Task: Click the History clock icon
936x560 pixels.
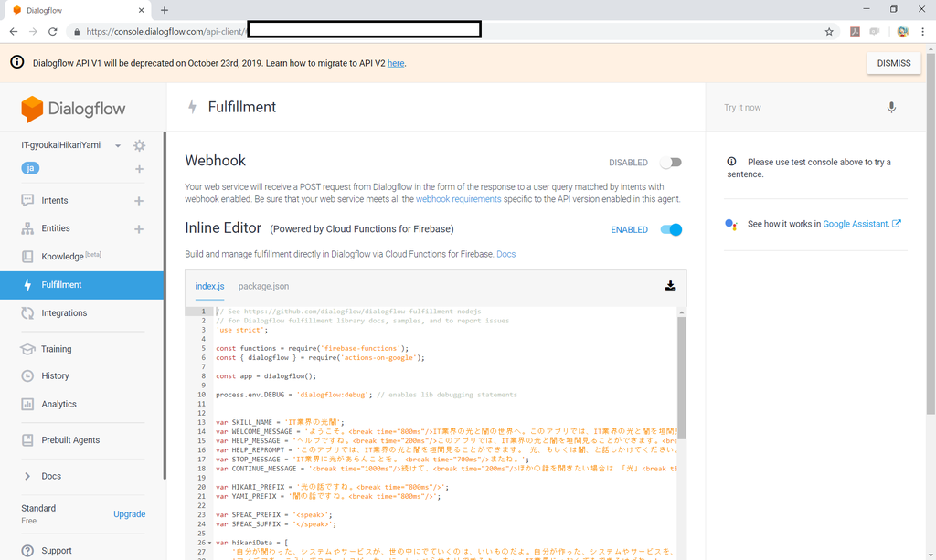Action: [x=27, y=375]
